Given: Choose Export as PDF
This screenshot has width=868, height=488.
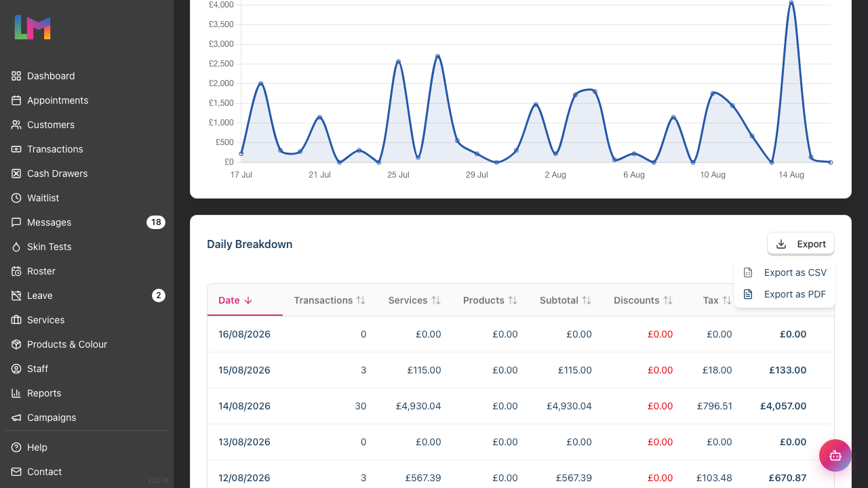Looking at the screenshot, I should (785, 294).
